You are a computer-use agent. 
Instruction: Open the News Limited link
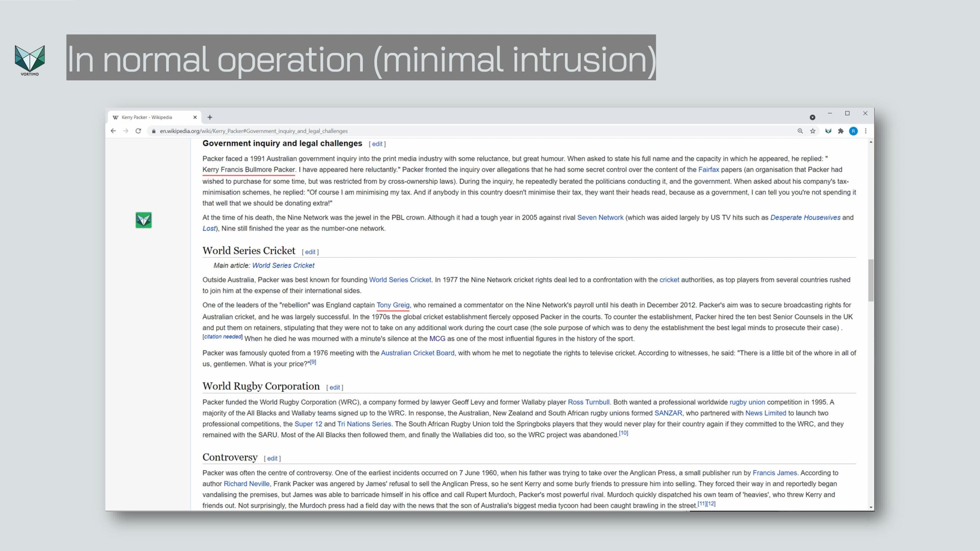pyautogui.click(x=766, y=413)
